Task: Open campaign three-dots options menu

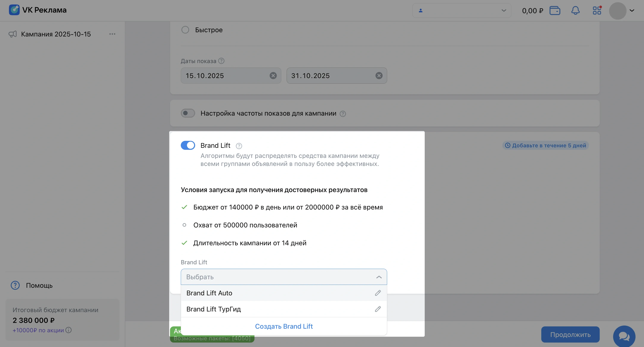Action: click(112, 34)
